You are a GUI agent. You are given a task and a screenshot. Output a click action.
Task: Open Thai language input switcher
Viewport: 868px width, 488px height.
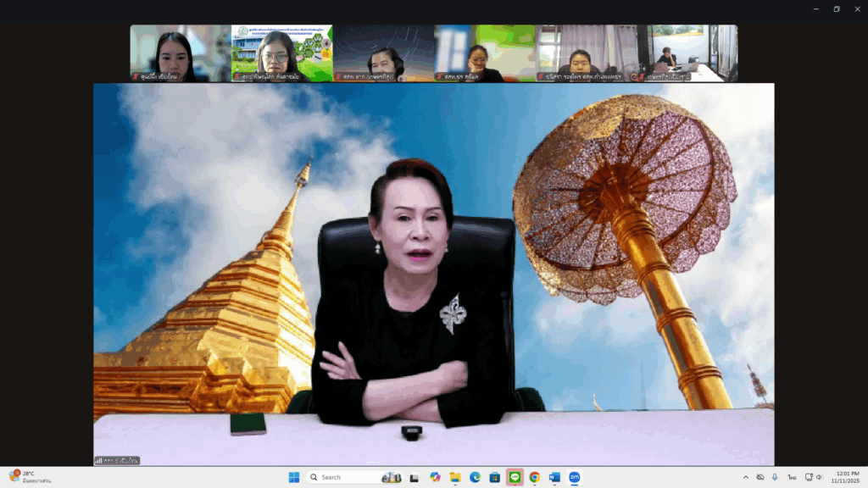792,477
